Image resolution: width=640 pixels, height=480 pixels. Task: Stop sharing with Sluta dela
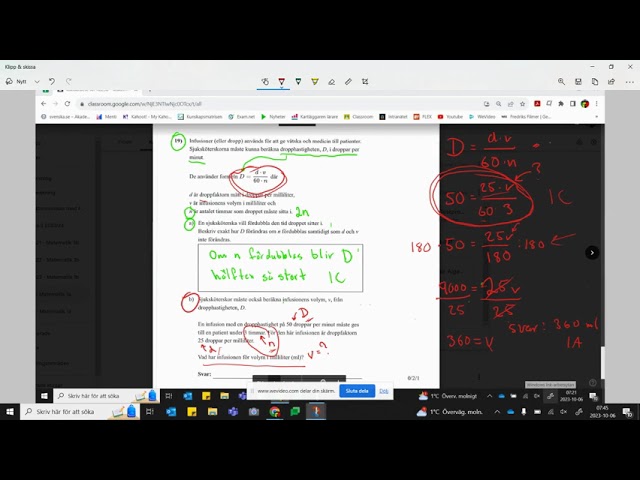pyautogui.click(x=357, y=391)
